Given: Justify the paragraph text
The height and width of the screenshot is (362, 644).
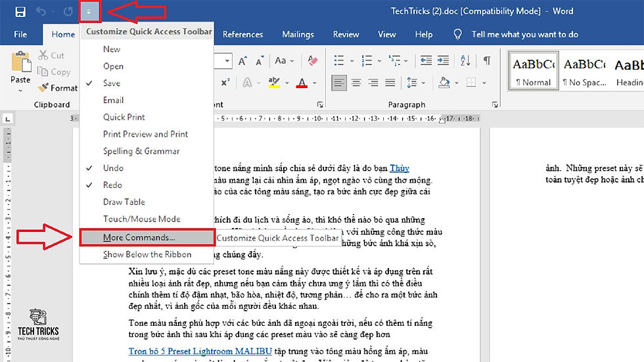Looking at the screenshot, I should [x=390, y=83].
